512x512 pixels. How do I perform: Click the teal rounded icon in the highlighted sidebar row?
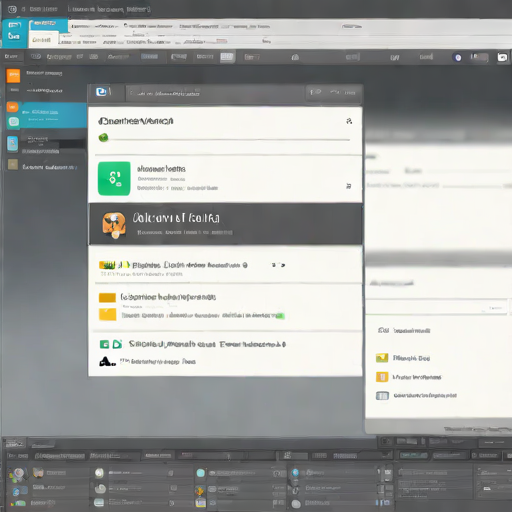pyautogui.click(x=14, y=122)
